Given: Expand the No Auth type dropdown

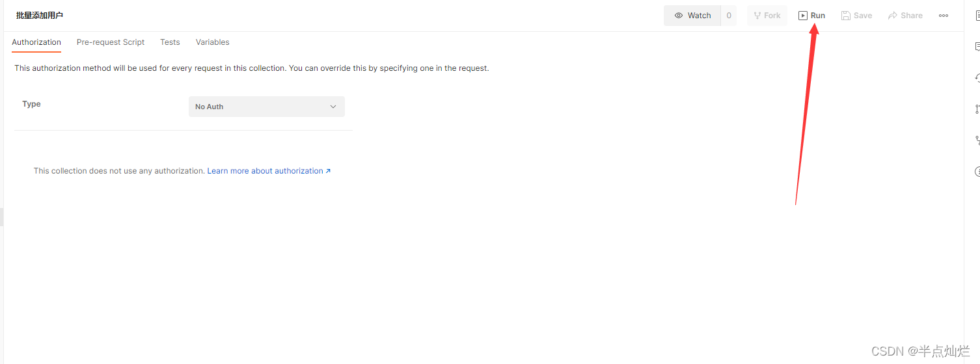Looking at the screenshot, I should [267, 107].
